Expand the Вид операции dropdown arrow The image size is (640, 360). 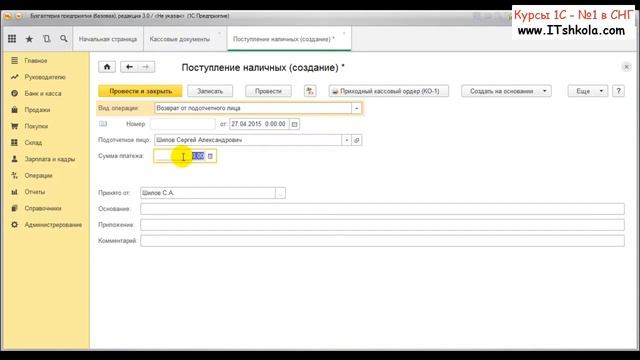(356, 108)
